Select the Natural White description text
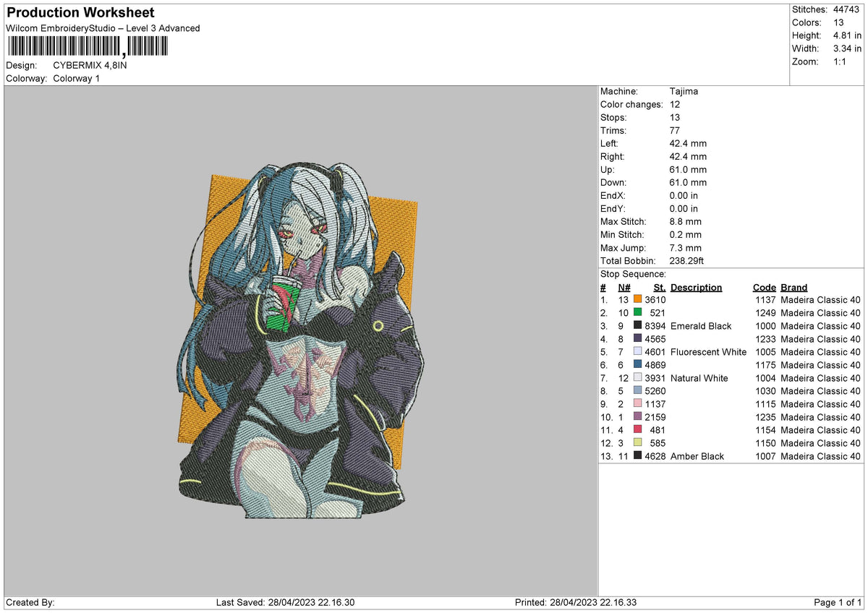Screen dimensions: 868x613 [699, 377]
